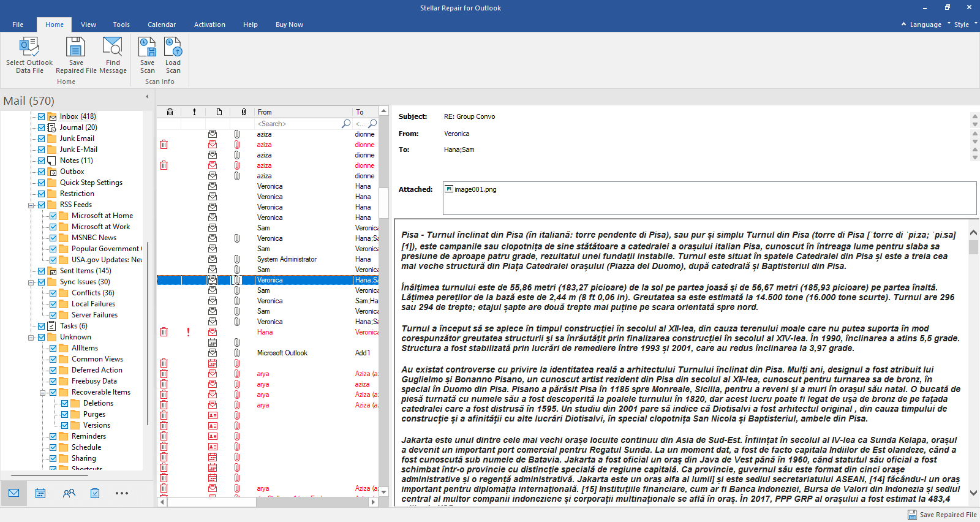The height and width of the screenshot is (522, 980).
Task: Collapse the Unknown folder node
Action: point(31,338)
